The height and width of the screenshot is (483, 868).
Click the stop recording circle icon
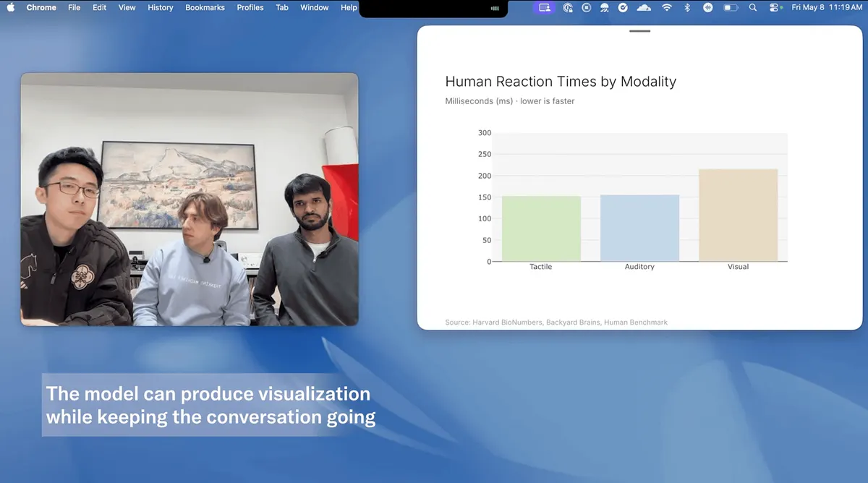[586, 7]
